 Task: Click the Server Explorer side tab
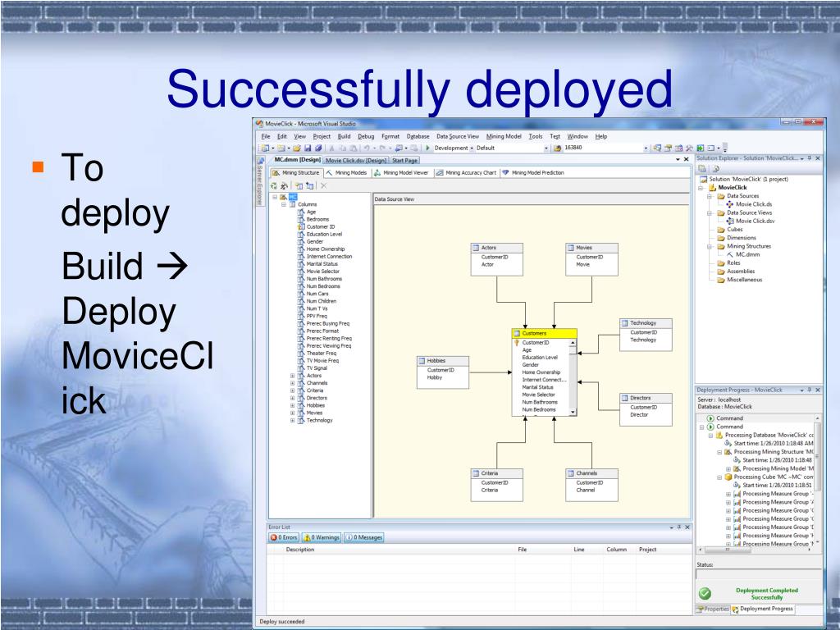click(x=259, y=181)
